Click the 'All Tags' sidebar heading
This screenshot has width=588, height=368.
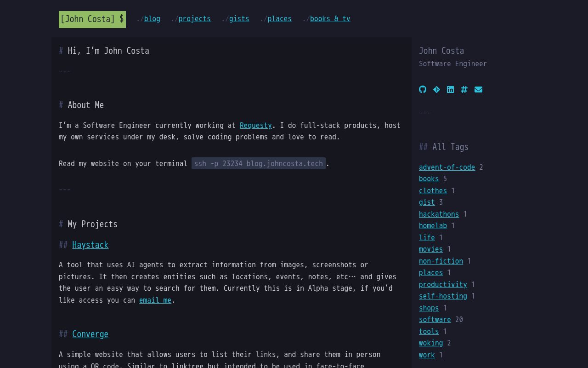[x=450, y=147]
